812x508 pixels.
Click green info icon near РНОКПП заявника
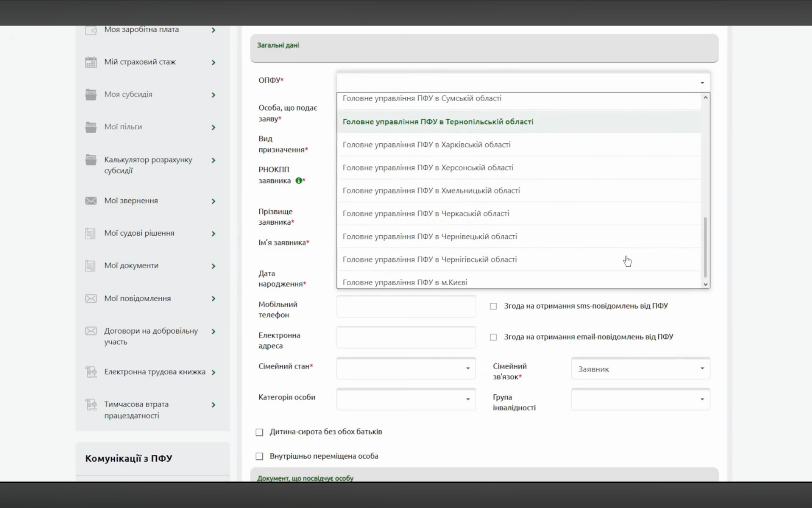click(299, 180)
